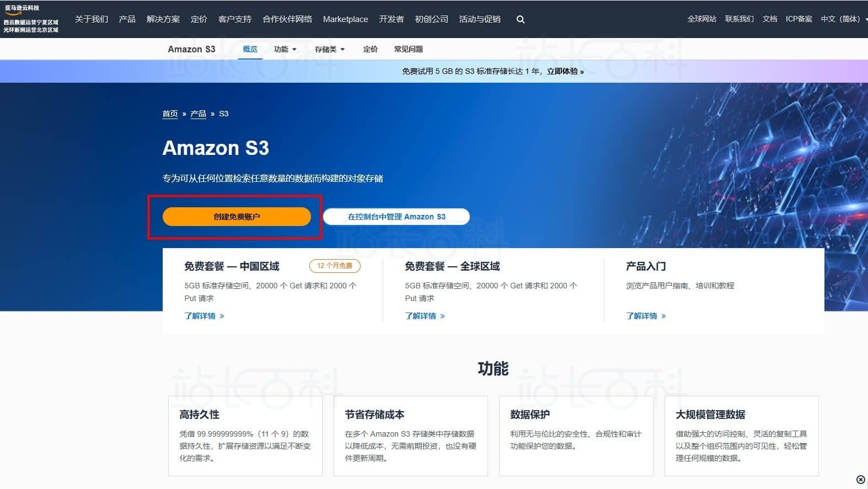
Task: Click the 联系我们 link
Action: tap(740, 19)
